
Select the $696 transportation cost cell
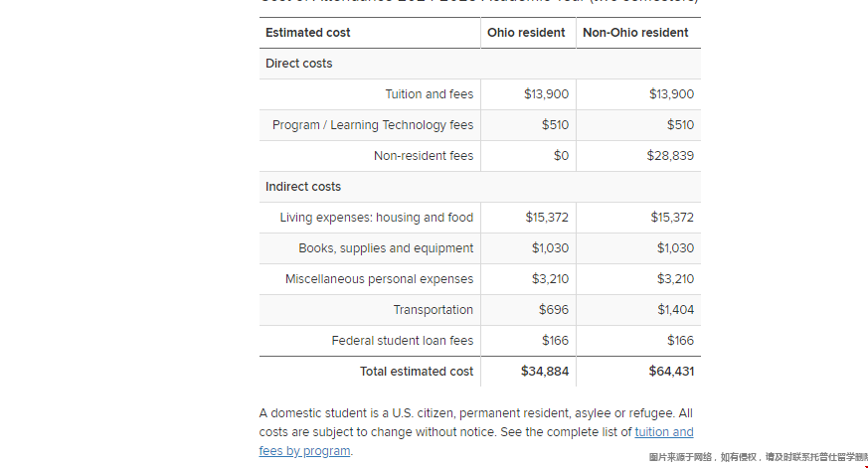[x=554, y=310]
